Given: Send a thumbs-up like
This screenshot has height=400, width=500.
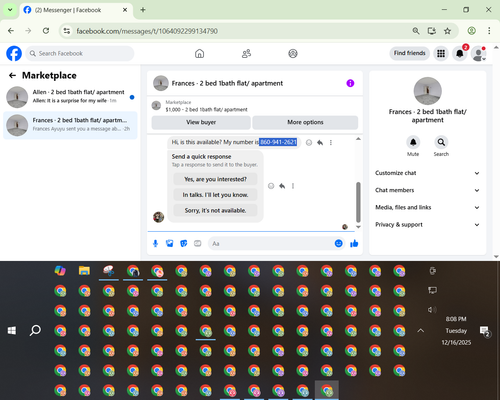Looking at the screenshot, I should [354, 244].
